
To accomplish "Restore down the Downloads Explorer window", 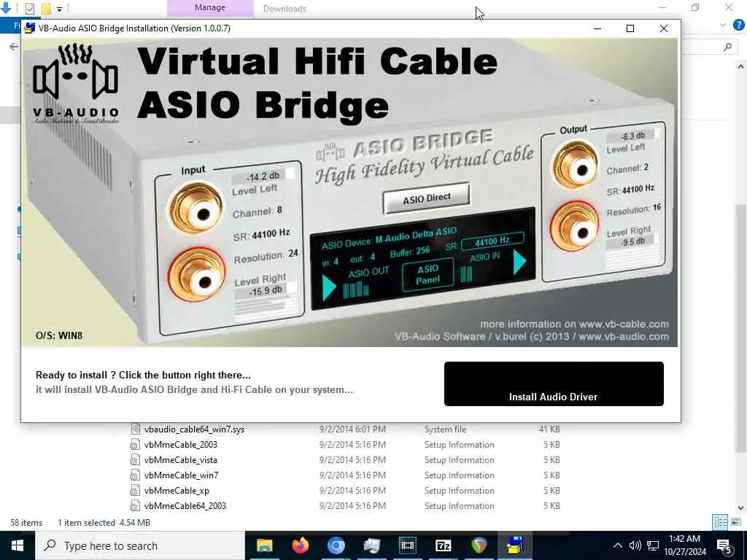I will (x=695, y=7).
